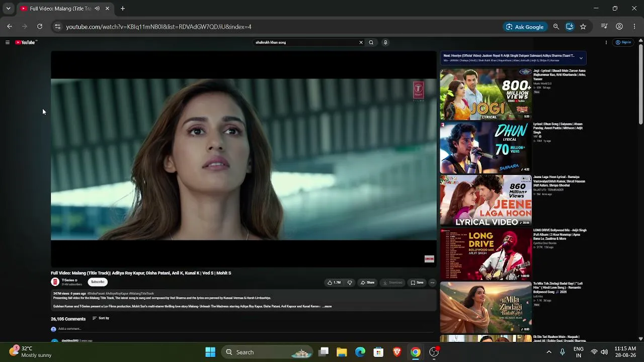
Task: Open LONG DRIVE Bollywood Mix title link
Action: [x=560, y=234]
